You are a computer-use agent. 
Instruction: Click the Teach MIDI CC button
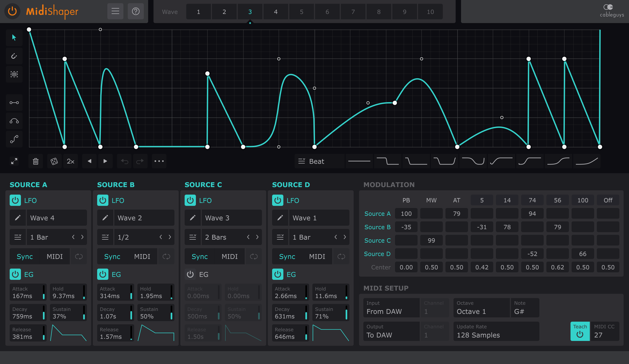click(x=580, y=331)
